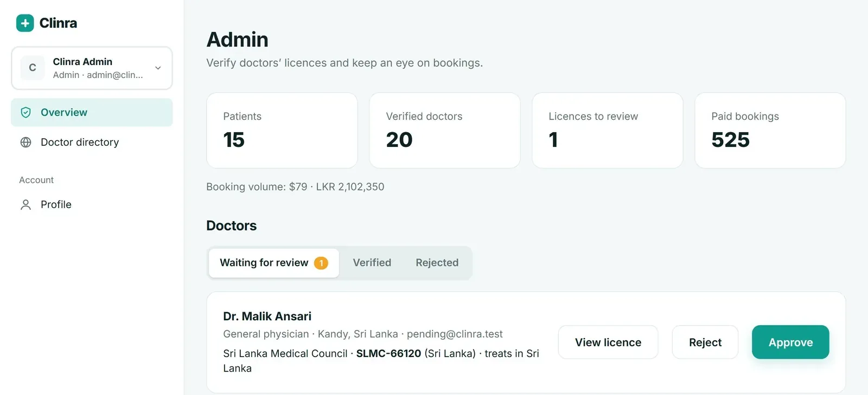Click the General physician, Kandy details line
Screen dimensions: 868x395
click(363, 334)
